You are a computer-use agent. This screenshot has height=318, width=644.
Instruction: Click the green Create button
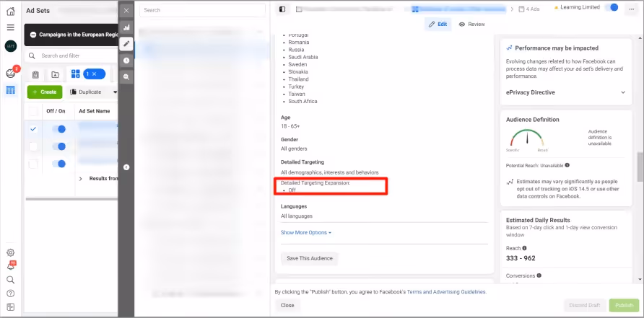[x=45, y=92]
